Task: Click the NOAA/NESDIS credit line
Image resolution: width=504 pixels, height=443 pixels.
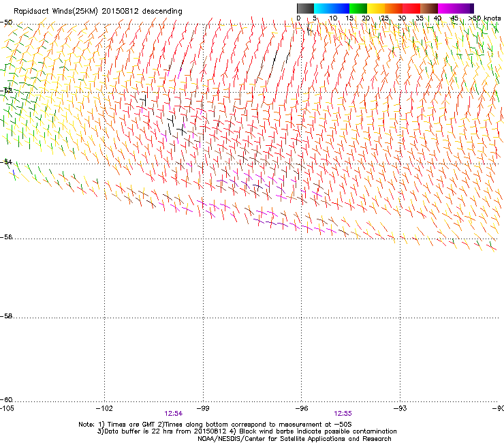Action: pyautogui.click(x=294, y=439)
